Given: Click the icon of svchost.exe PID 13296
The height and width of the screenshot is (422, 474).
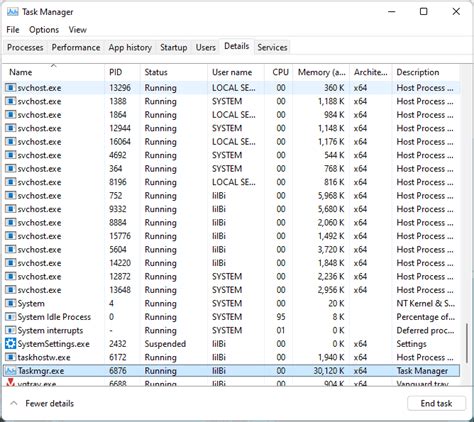Looking at the screenshot, I should click(11, 88).
